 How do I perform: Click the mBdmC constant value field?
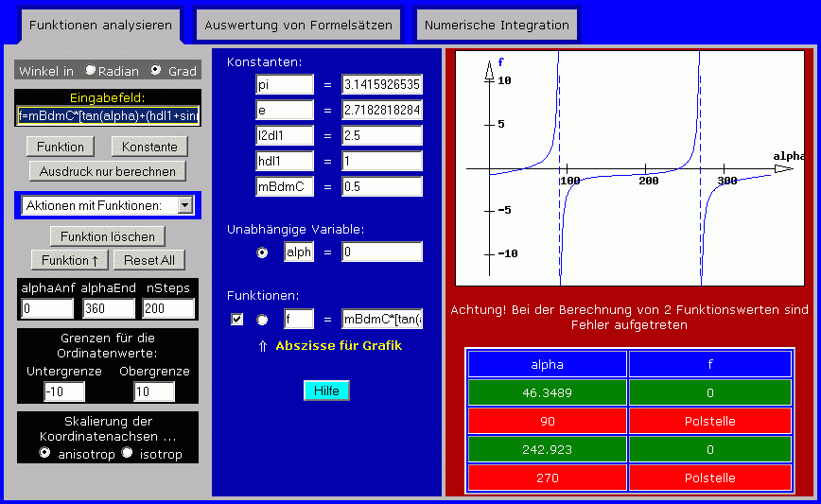382,186
